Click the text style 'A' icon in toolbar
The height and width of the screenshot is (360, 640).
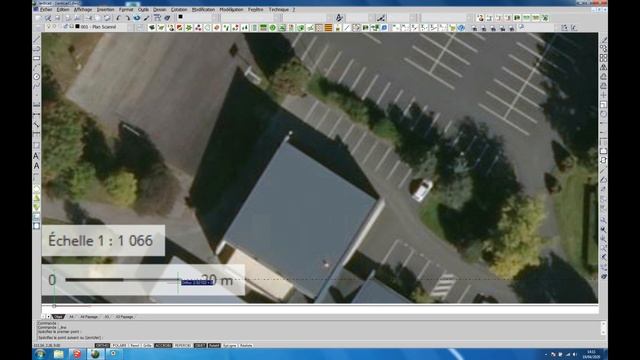pyautogui.click(x=339, y=18)
